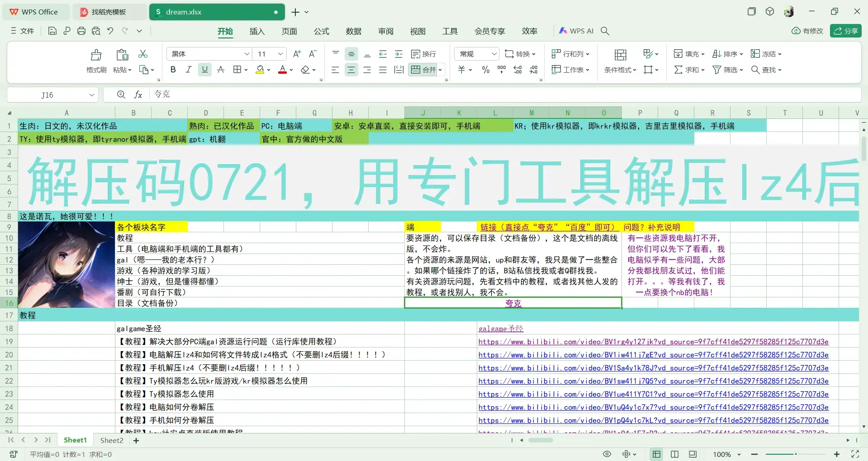Click the Format Painter brush icon

pos(96,55)
